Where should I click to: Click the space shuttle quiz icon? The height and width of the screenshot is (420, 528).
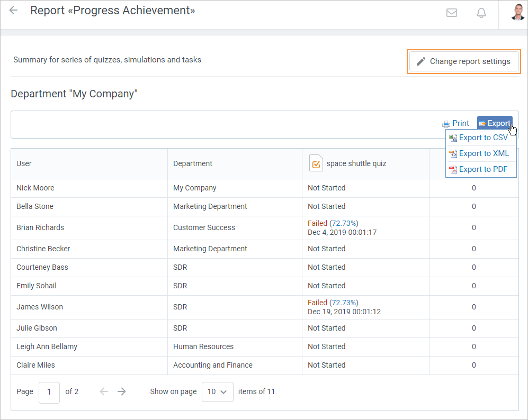click(x=316, y=163)
